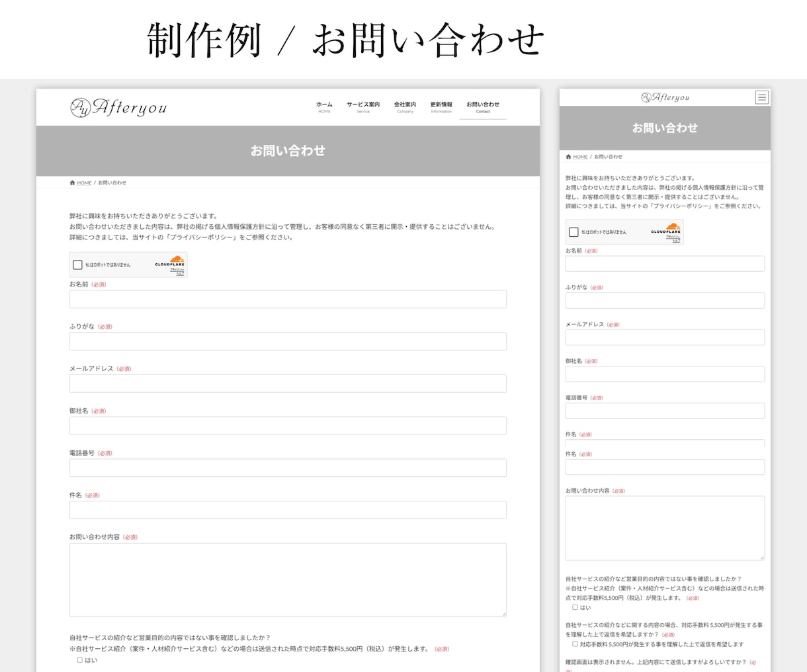This screenshot has width=807, height=672.
Task: Open the 更新情報 nav item
Action: (441, 107)
